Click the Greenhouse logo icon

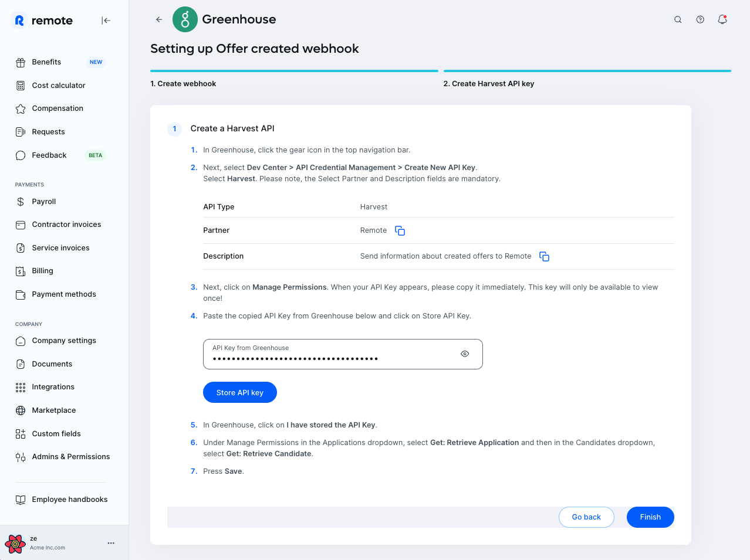pyautogui.click(x=185, y=19)
